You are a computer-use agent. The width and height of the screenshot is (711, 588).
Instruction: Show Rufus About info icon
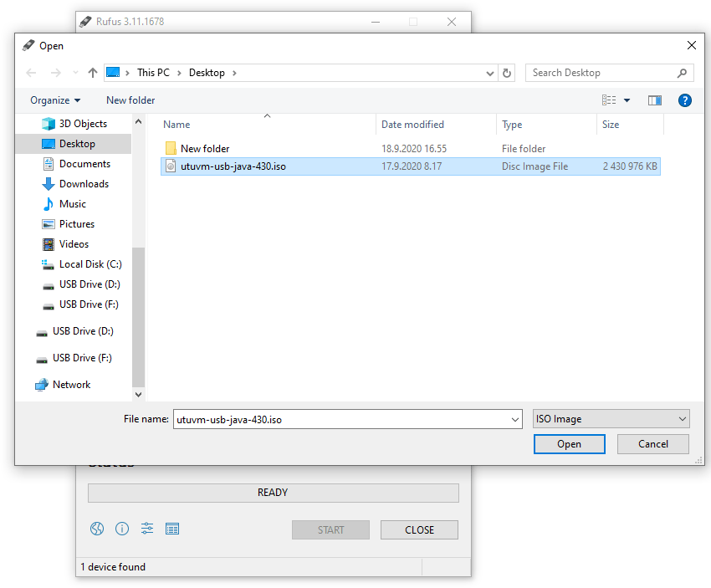click(122, 529)
